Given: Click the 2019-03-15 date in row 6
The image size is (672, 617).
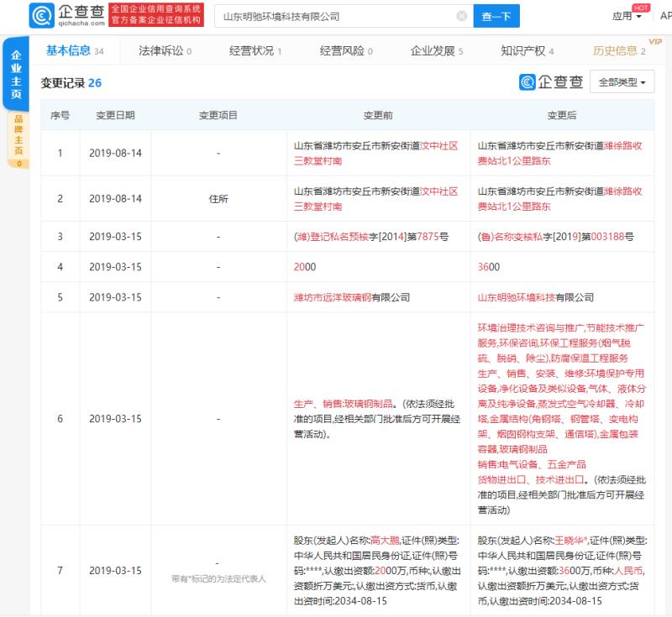Looking at the screenshot, I should click(115, 418).
